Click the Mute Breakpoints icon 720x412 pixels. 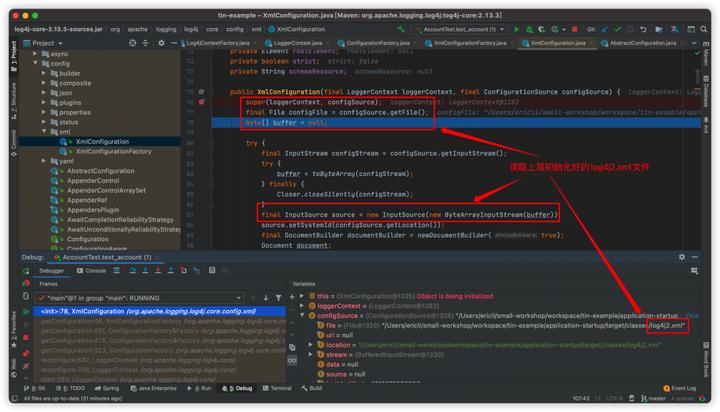coord(26,366)
